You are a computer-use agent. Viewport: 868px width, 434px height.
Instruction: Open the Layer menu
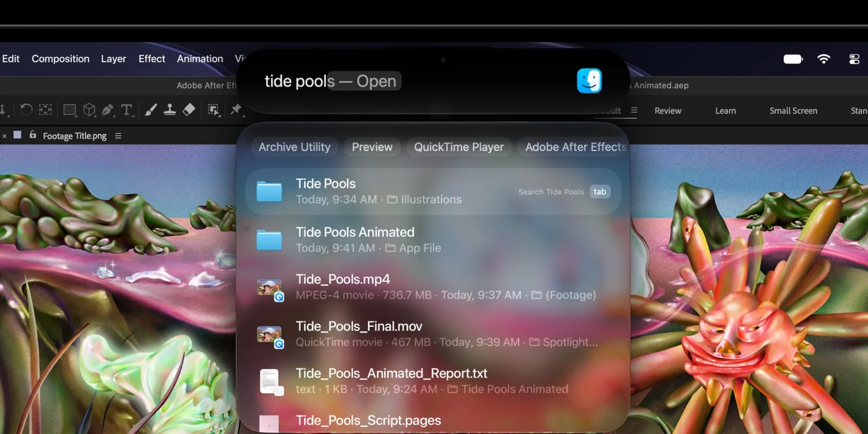[113, 59]
